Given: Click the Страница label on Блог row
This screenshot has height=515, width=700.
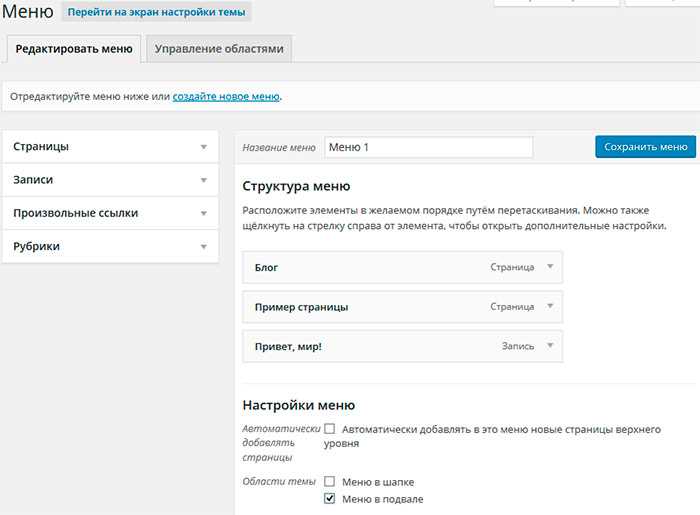Looking at the screenshot, I should (512, 267).
